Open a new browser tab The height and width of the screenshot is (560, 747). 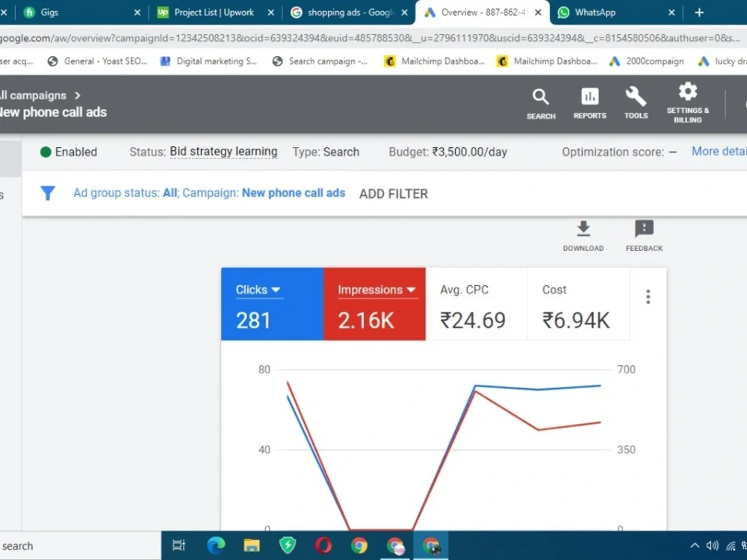[x=699, y=13]
